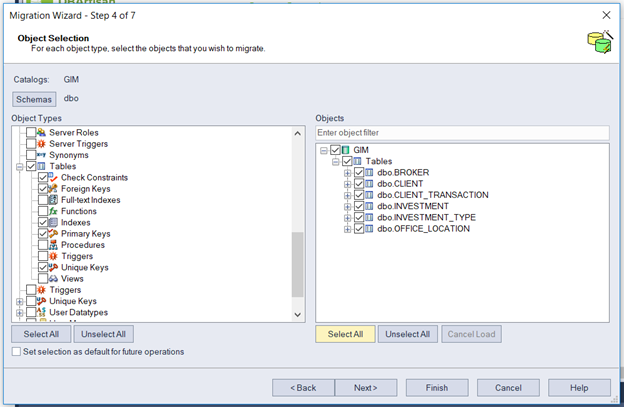The width and height of the screenshot is (624, 407).
Task: Click the Check Constraints icon
Action: 53,177
